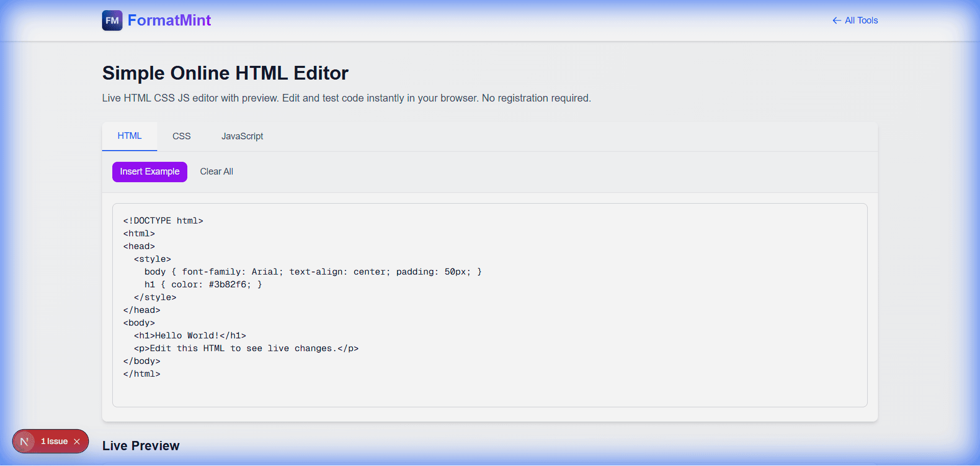
Task: Select the HTML tab
Action: 129,136
